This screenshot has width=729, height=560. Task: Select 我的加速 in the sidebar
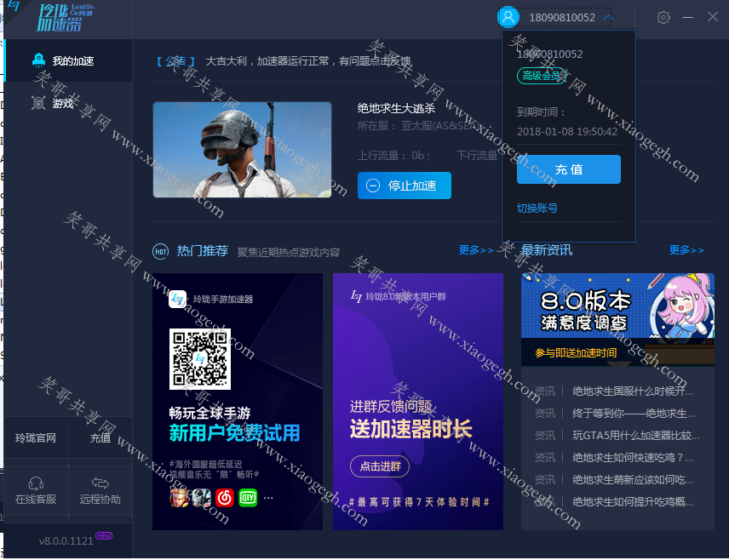click(68, 61)
